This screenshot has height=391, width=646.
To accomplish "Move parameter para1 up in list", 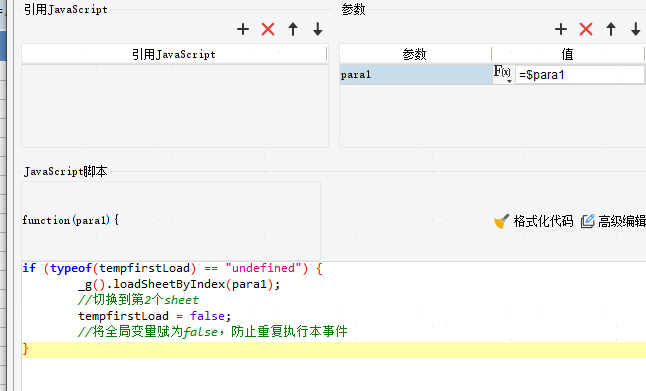I will (611, 29).
